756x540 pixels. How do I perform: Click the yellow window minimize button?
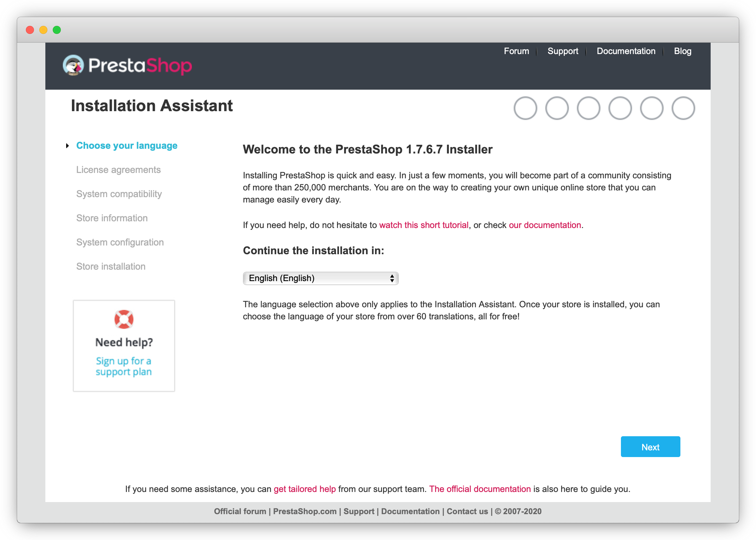click(43, 30)
